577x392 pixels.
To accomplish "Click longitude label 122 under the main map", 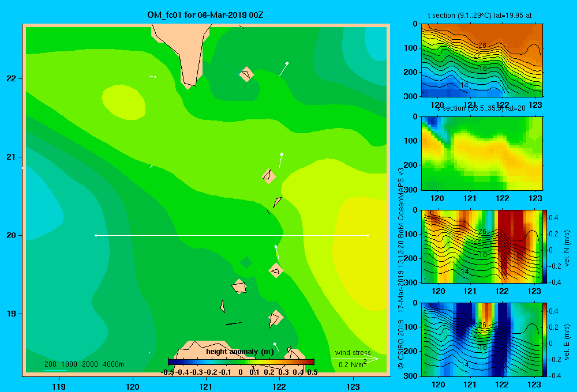I will click(x=279, y=386).
